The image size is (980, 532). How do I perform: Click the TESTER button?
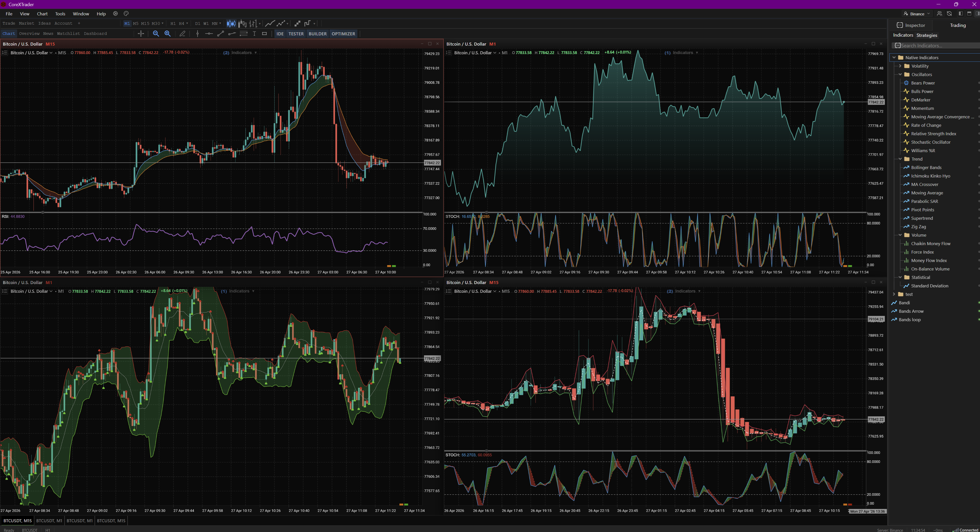point(296,34)
